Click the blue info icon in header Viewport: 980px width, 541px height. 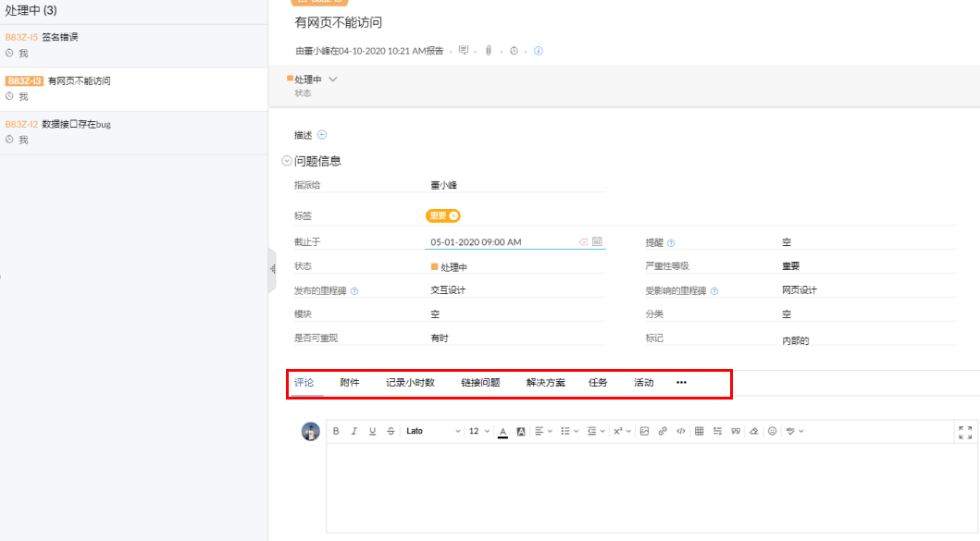point(539,51)
